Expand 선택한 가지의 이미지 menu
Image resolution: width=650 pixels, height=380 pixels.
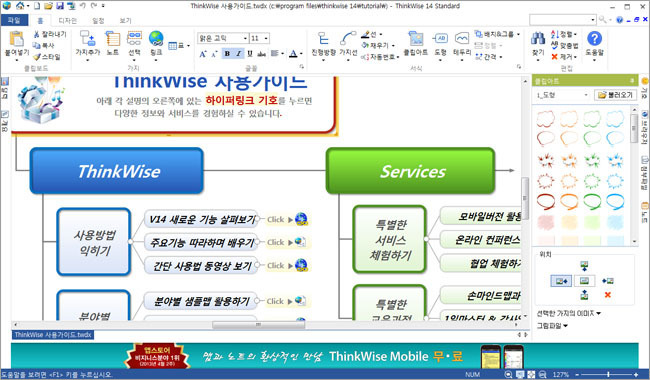click(569, 313)
